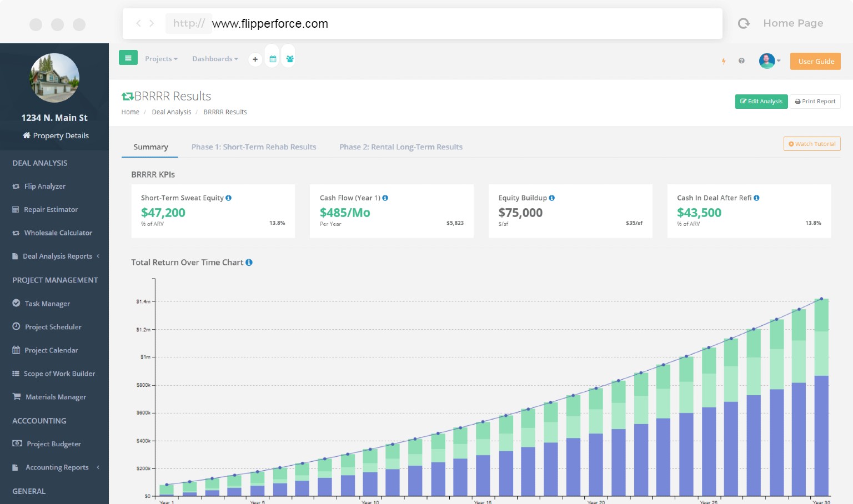Open the Dashboards dropdown
The width and height of the screenshot is (853, 504).
(214, 59)
